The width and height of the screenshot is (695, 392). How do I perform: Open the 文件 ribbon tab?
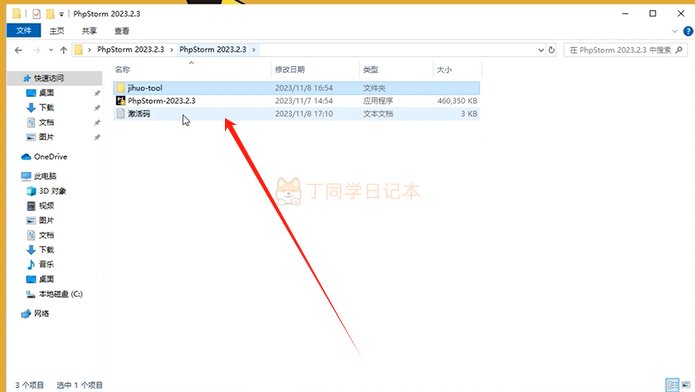point(23,31)
